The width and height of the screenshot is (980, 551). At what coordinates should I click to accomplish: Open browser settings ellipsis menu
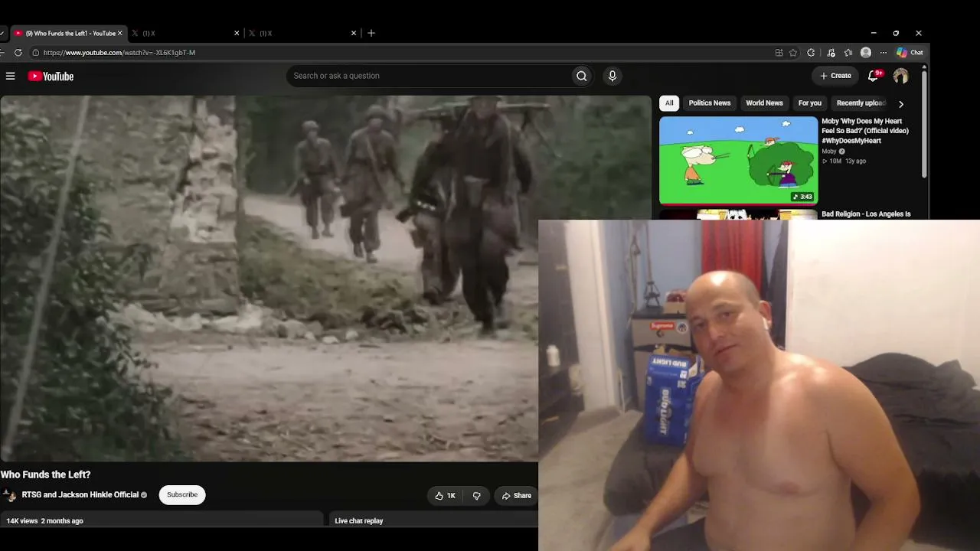point(884,53)
